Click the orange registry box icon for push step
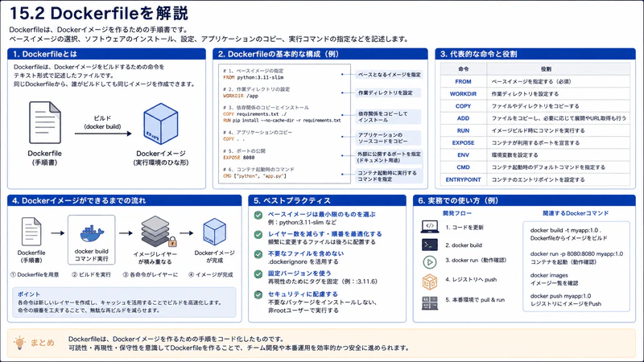The image size is (644, 362). click(430, 282)
